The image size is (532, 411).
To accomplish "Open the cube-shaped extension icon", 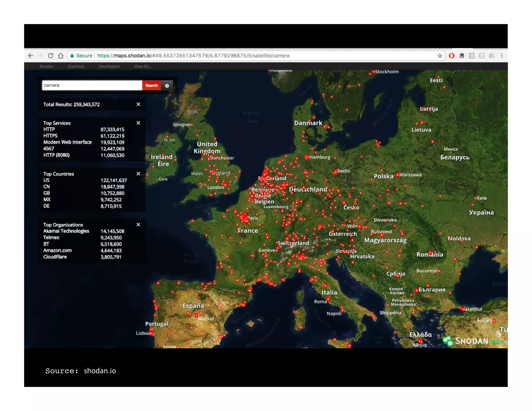I will coord(482,56).
